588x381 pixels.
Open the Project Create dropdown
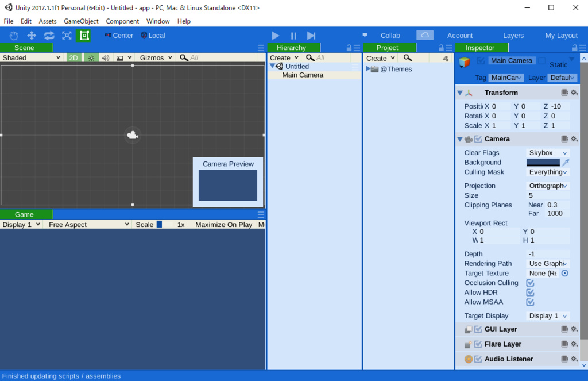[380, 58]
